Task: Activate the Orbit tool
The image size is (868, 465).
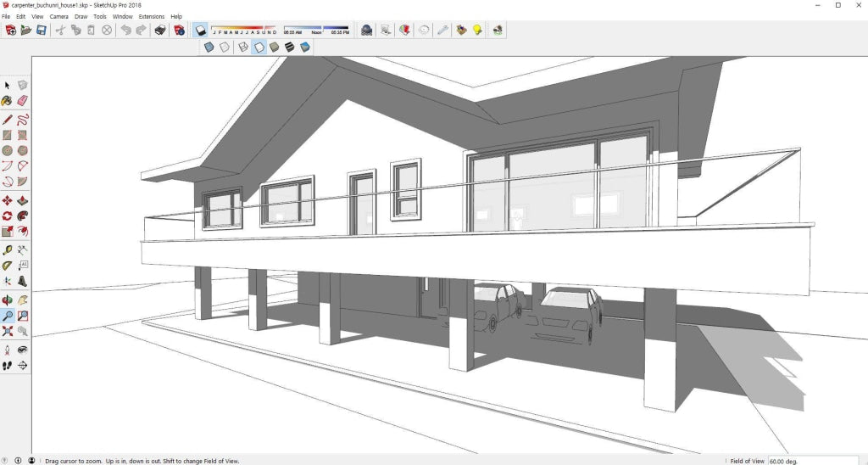Action: pos(7,300)
